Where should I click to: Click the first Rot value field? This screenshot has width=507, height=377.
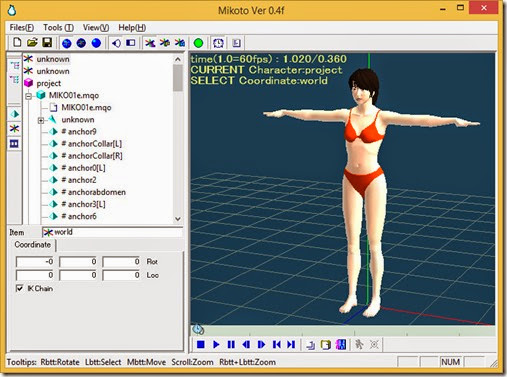[35, 262]
